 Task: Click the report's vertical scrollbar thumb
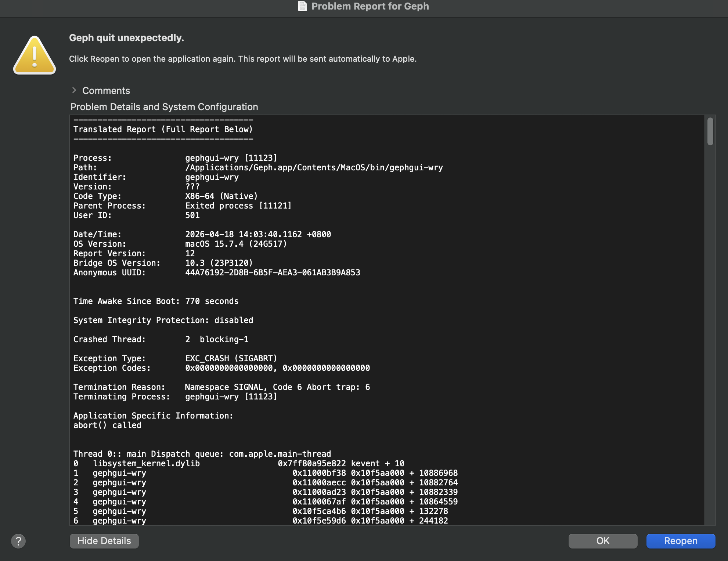[710, 131]
